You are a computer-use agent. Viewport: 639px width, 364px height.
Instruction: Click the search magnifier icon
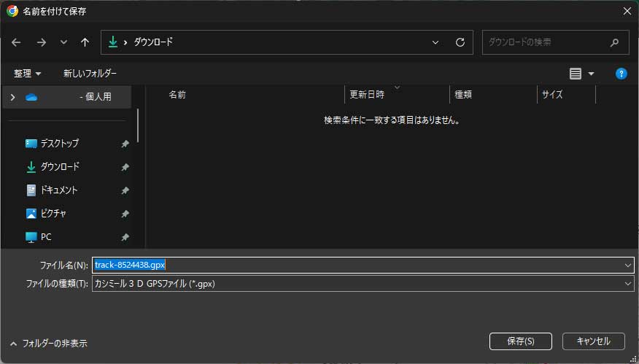[x=615, y=42]
